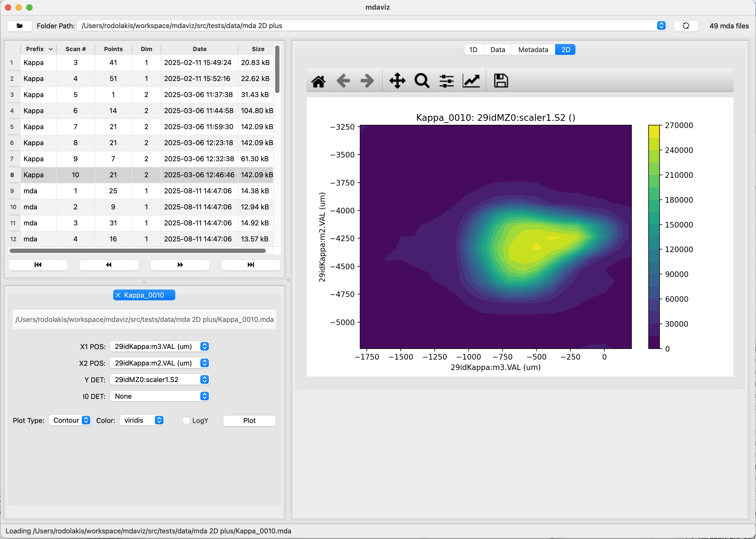Select Kappa scan 9 with 7 points
Screen dimensions: 756x539
coord(147,159)
